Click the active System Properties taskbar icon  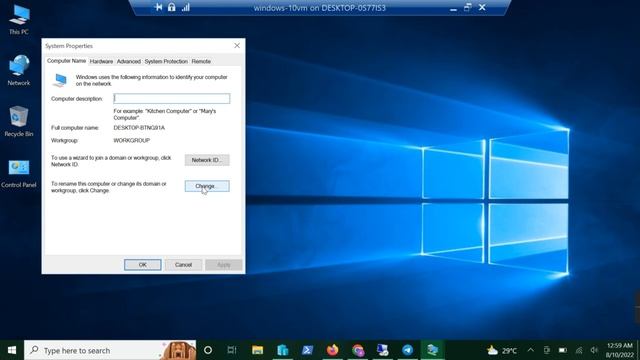pos(433,350)
